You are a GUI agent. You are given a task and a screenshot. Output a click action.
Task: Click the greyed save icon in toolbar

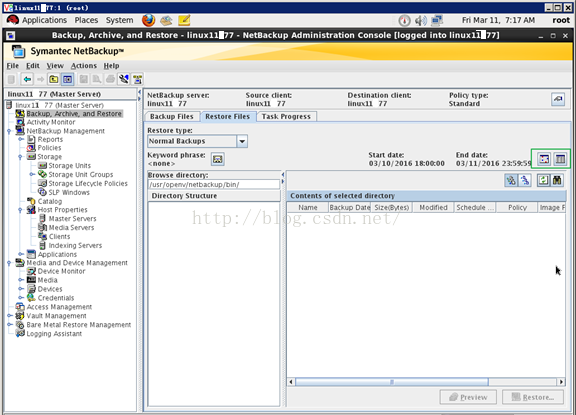click(84, 79)
